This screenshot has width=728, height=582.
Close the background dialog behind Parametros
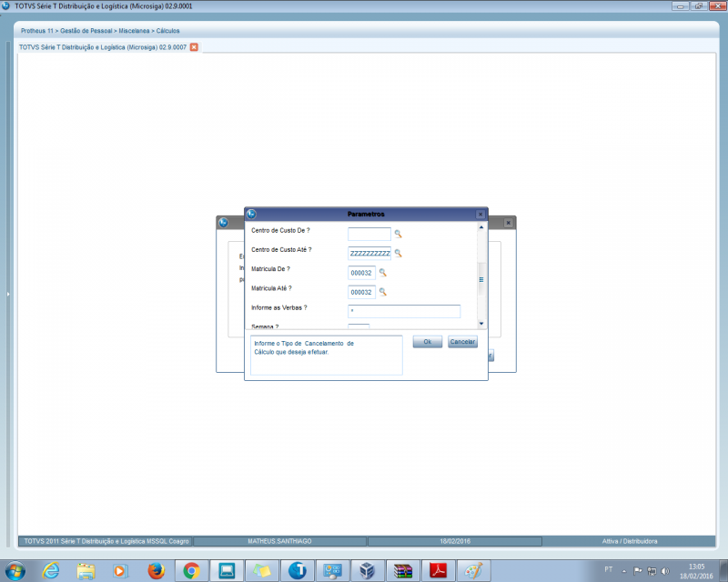point(509,223)
